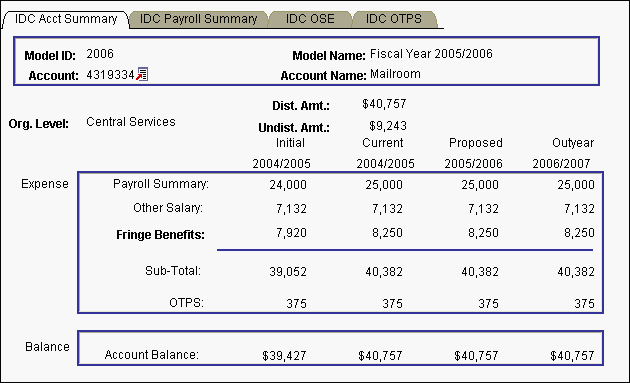Open the account detail icon beside 4319334
630x383 pixels.
[x=142, y=74]
